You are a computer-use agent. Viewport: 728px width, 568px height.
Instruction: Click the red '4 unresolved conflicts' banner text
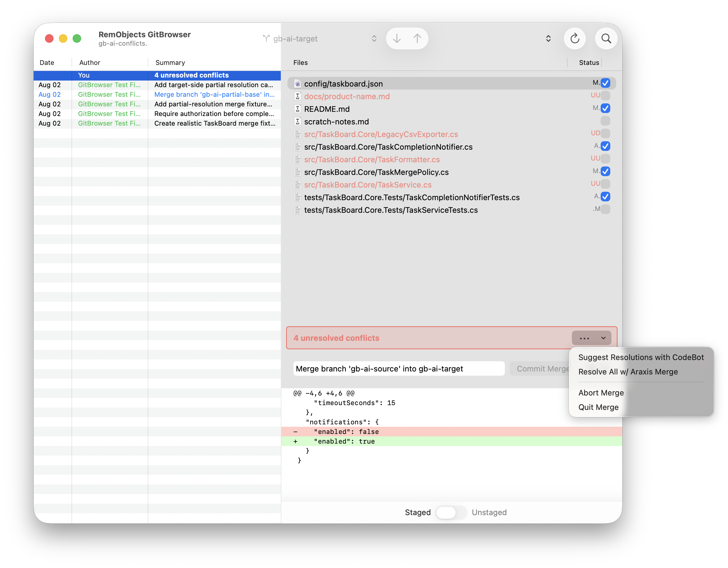coord(336,338)
